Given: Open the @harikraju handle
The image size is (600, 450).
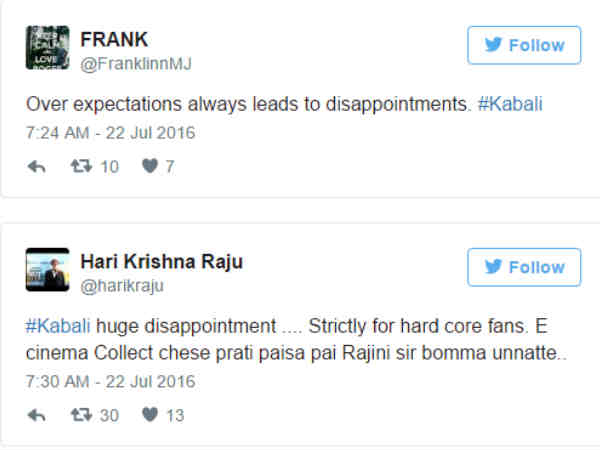Looking at the screenshot, I should (x=121, y=286).
